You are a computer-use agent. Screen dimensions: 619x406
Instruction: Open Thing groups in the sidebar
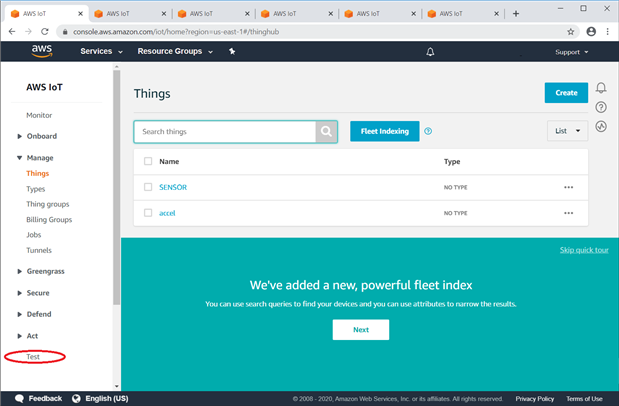[48, 204]
